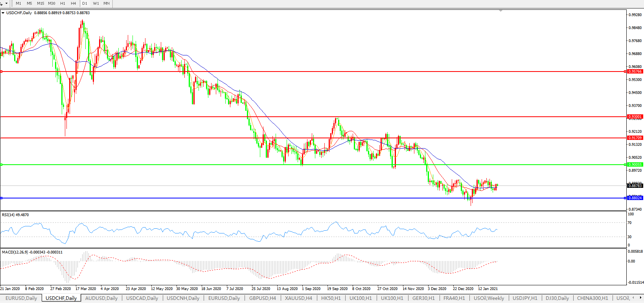Open the XAUUSD,H4 chart tab
The image size is (644, 303).
pos(298,298)
